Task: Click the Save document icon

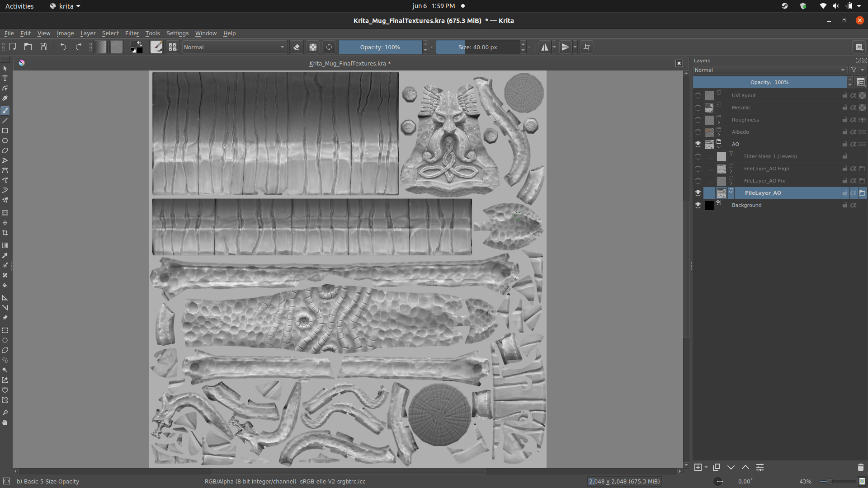Action: 43,47
